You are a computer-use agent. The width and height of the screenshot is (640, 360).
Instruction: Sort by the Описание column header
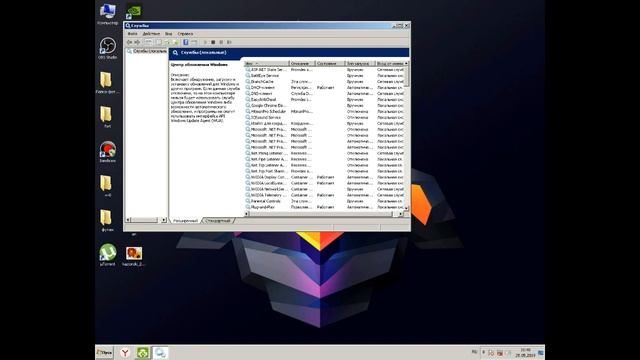[302, 64]
